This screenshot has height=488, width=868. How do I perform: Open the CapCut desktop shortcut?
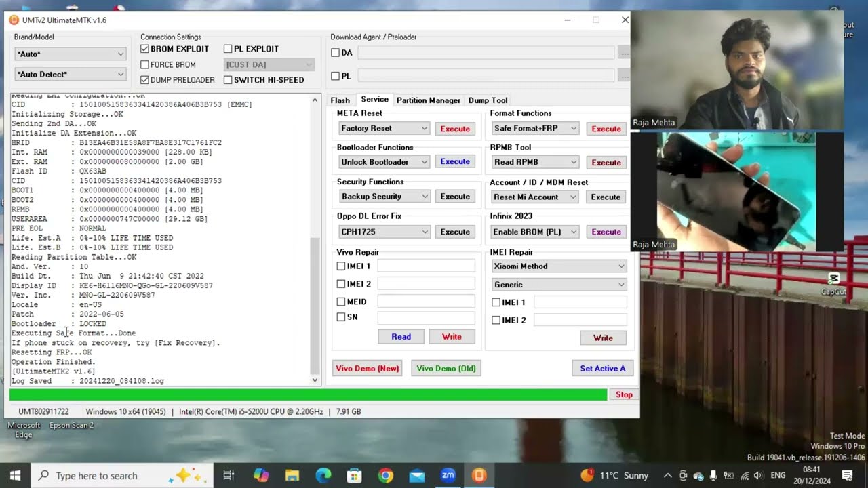pos(833,284)
